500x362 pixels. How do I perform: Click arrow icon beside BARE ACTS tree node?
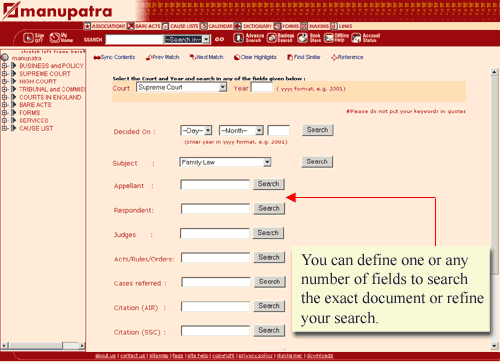coord(14,105)
